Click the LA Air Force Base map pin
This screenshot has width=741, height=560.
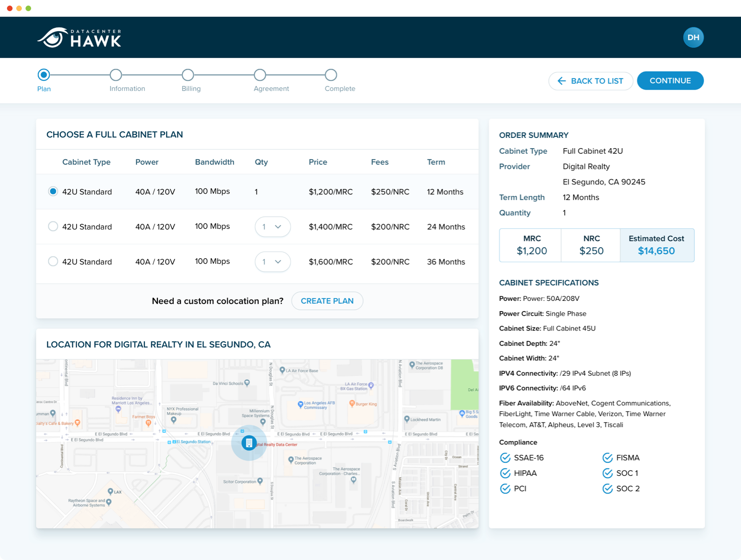click(282, 370)
